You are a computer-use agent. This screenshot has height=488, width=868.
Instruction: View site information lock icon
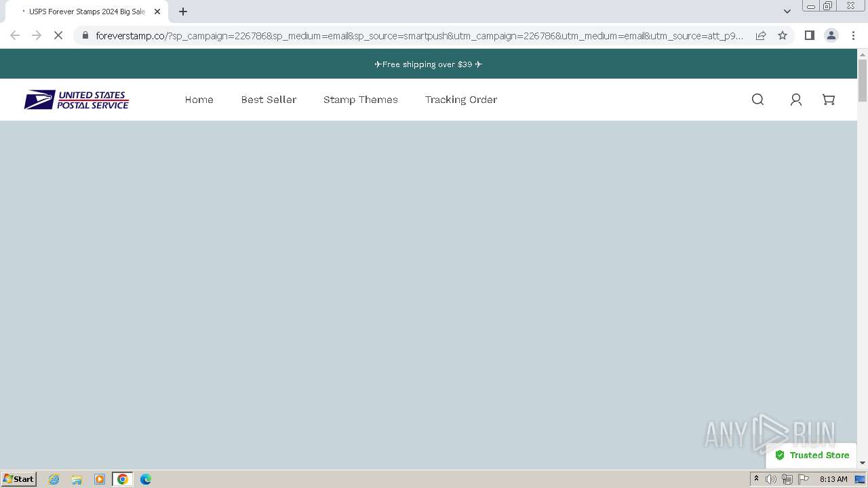coord(85,35)
